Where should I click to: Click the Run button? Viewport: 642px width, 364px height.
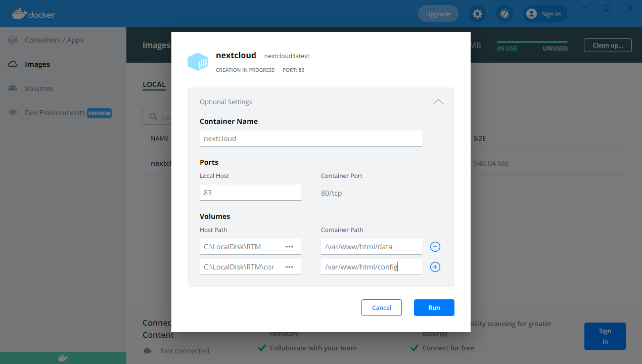tap(434, 307)
